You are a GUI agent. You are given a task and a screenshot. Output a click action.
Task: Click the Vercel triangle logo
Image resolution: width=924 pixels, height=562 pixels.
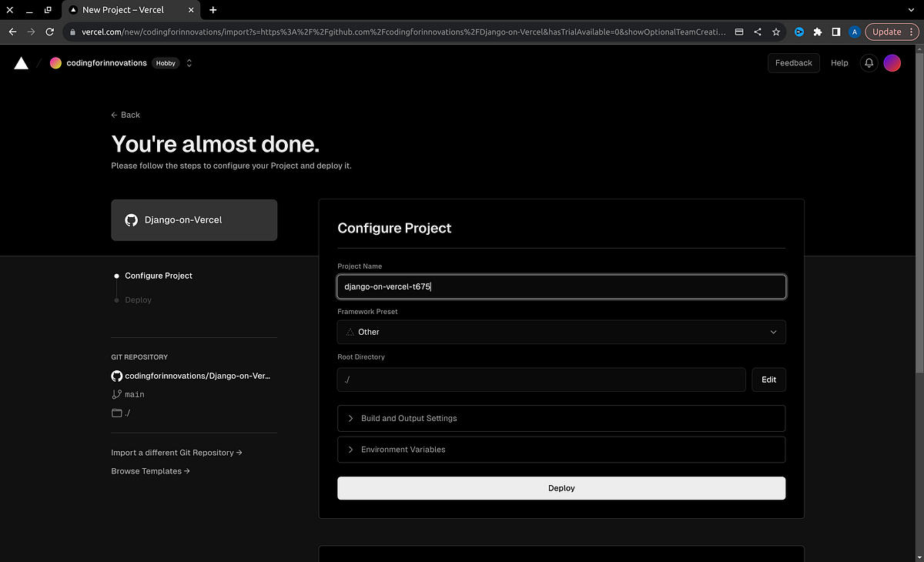click(21, 62)
